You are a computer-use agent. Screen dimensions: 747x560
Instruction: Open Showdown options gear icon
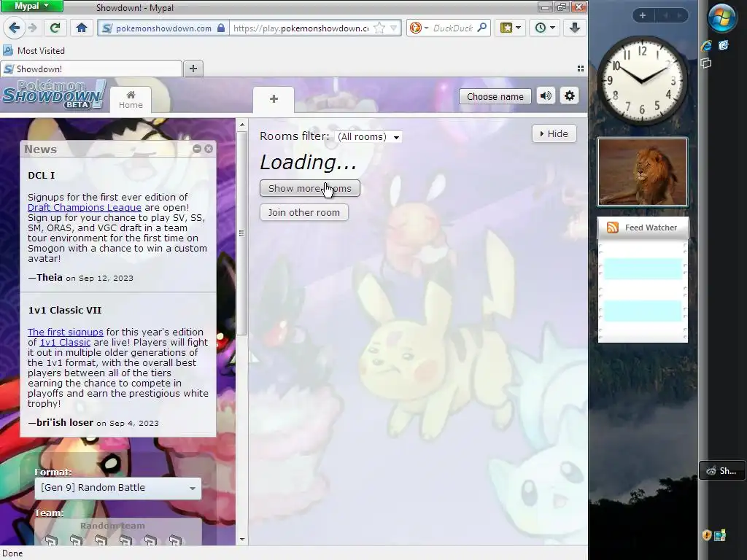coord(569,96)
